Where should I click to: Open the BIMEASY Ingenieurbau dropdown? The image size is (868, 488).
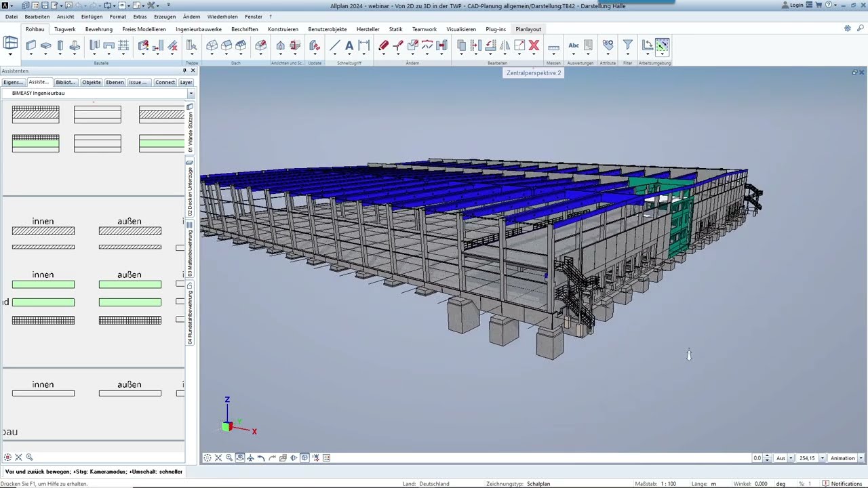click(191, 93)
